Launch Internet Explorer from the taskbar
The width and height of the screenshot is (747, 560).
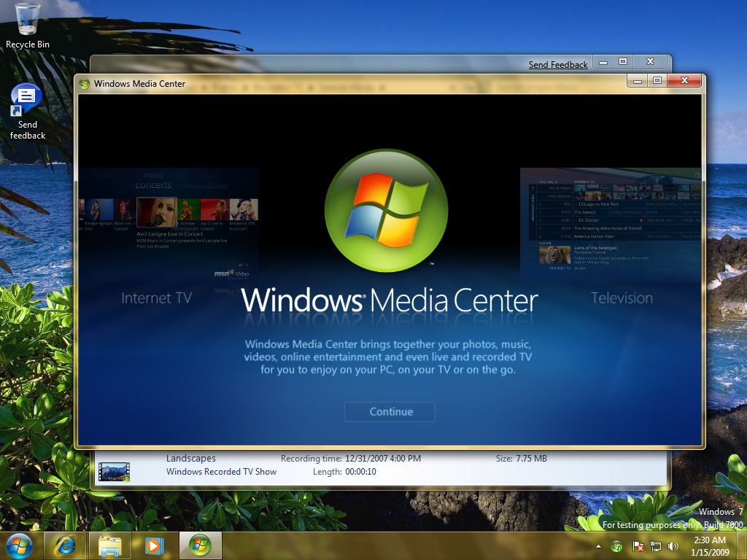(x=65, y=545)
